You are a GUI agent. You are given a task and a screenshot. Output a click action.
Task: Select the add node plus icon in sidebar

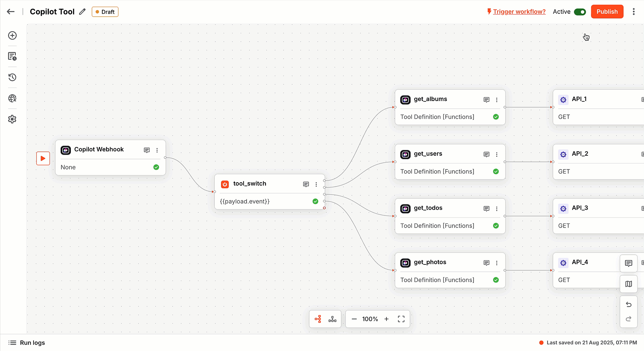(12, 35)
